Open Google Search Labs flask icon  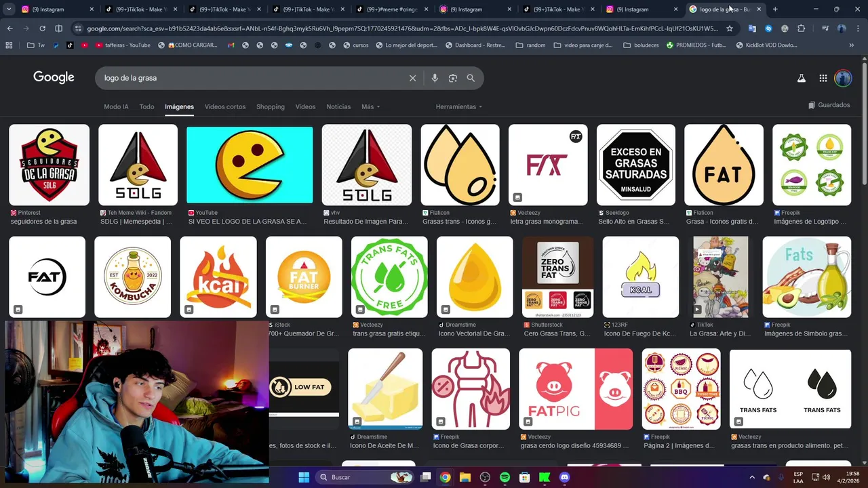(802, 78)
